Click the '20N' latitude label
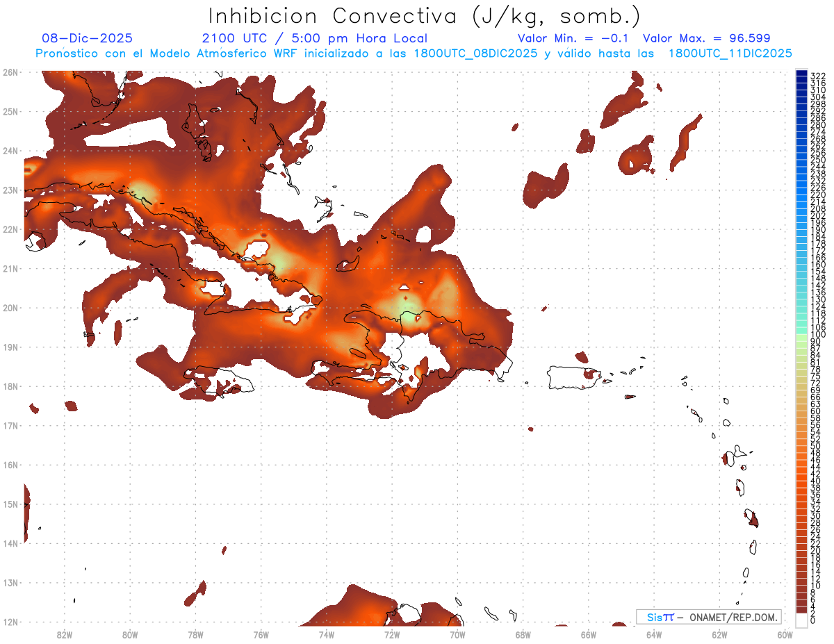The image size is (834, 644). [x=10, y=308]
